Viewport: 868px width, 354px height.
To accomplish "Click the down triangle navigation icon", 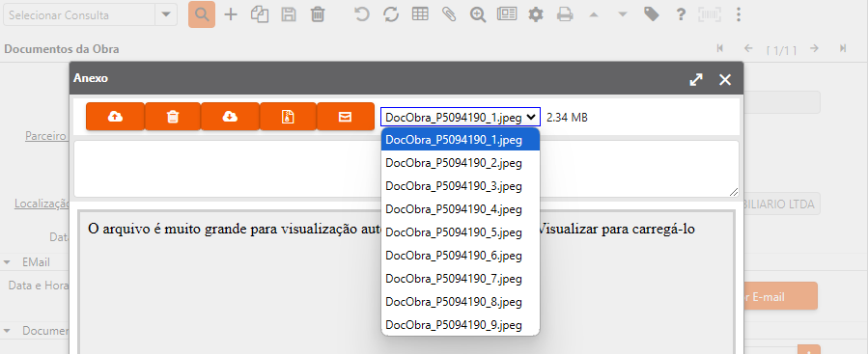I will [623, 14].
